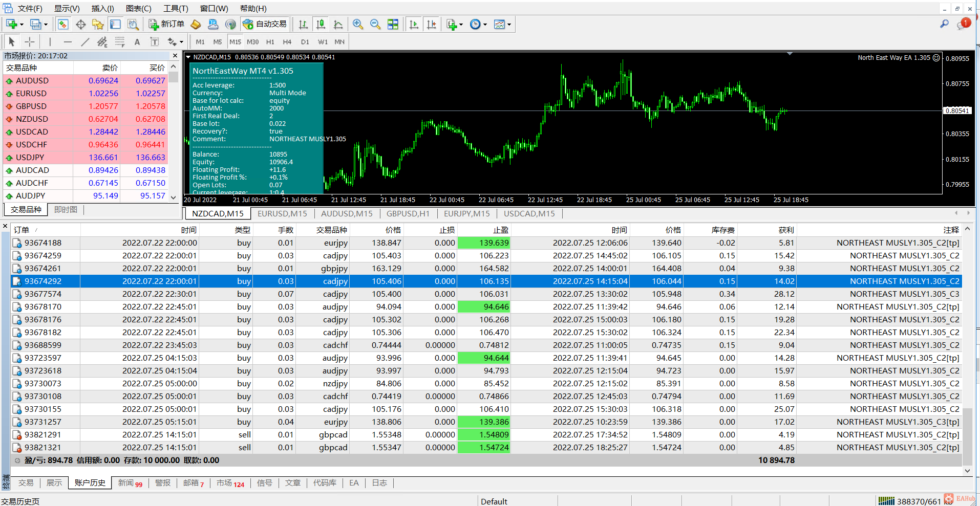
Task: Select the horizontal line drawing tool
Action: tap(68, 42)
